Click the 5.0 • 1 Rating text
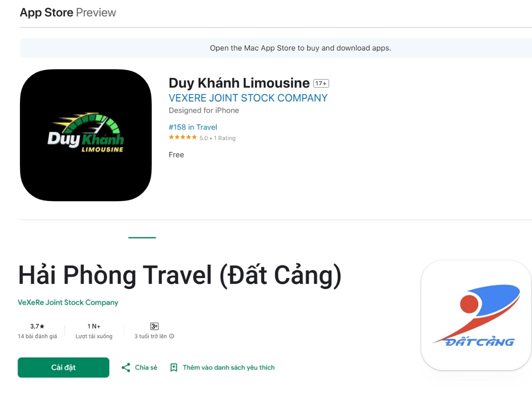532x399 pixels. pyautogui.click(x=217, y=138)
